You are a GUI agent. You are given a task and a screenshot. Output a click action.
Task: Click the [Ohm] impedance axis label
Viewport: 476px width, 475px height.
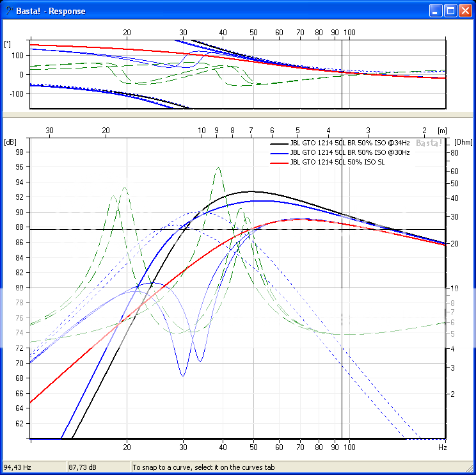[462, 141]
